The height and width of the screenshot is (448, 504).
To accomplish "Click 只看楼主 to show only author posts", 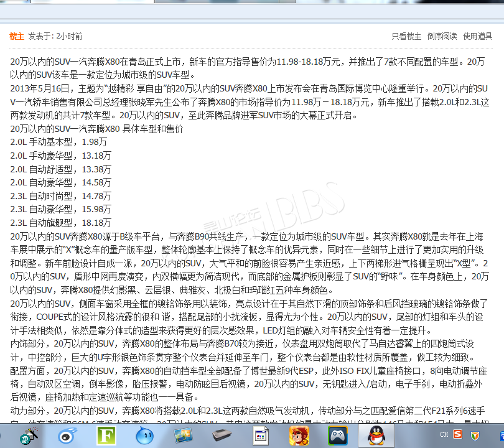I will 406,36.
